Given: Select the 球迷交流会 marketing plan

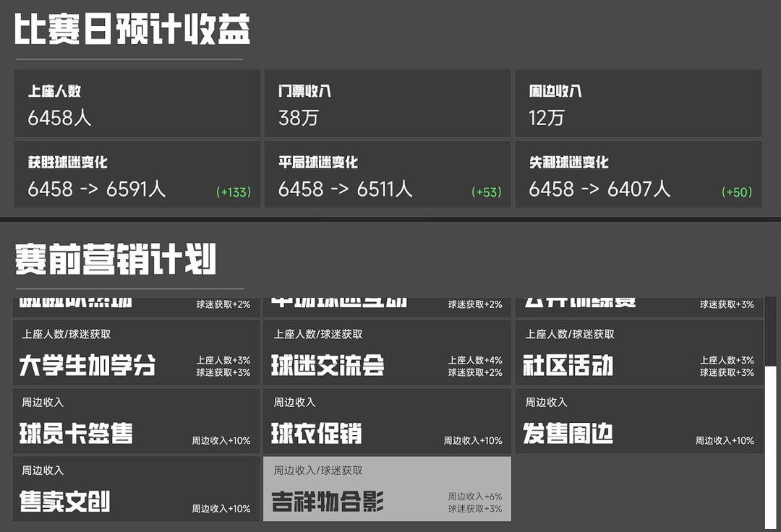Looking at the screenshot, I should pos(387,353).
